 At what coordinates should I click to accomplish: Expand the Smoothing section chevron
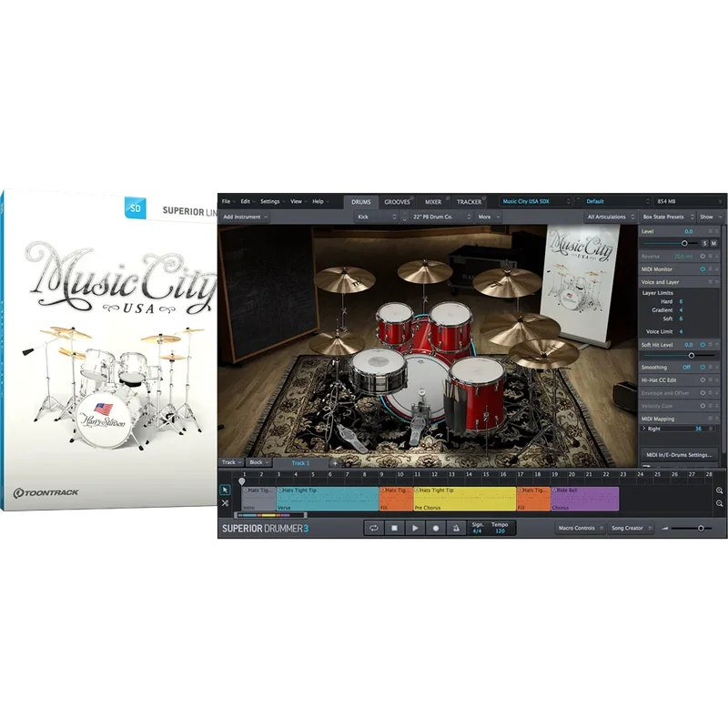717,367
